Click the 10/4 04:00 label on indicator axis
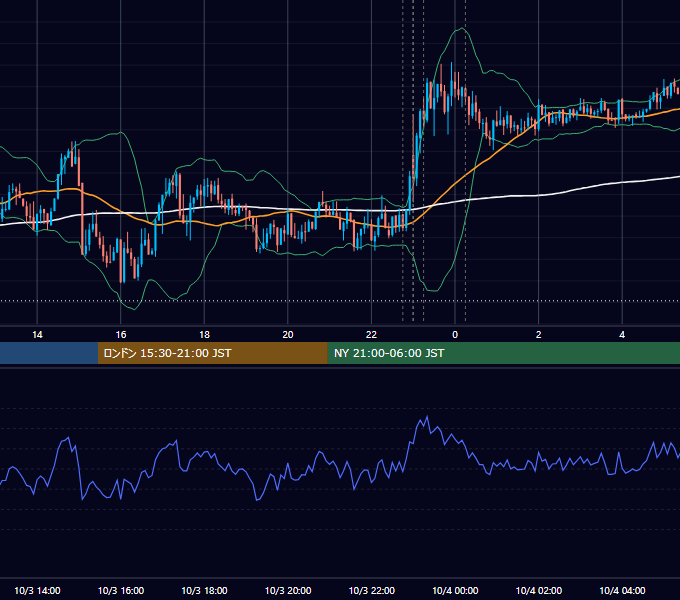 coord(622,590)
